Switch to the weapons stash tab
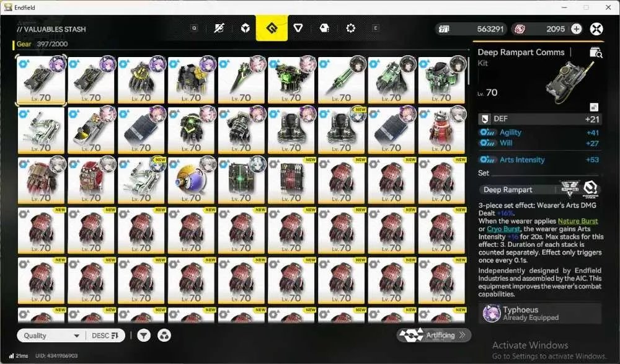Viewport: 620px width, 364px height. [x=219, y=28]
